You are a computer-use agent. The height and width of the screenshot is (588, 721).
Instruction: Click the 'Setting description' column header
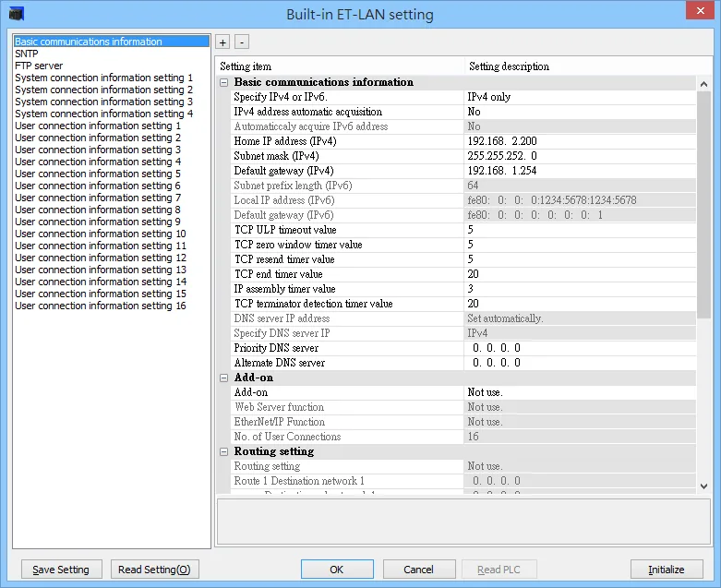point(588,66)
